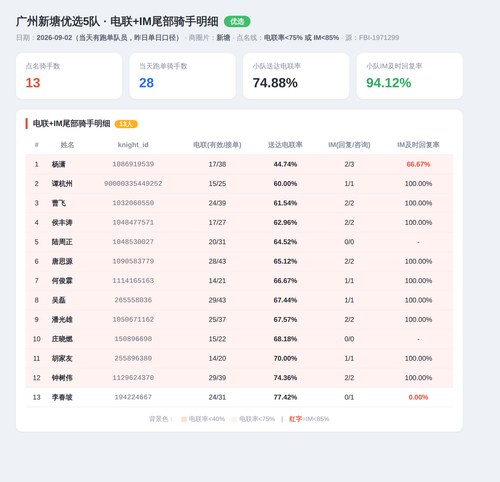Click knight ID 255896380
This screenshot has height=482, width=500.
(133, 358)
